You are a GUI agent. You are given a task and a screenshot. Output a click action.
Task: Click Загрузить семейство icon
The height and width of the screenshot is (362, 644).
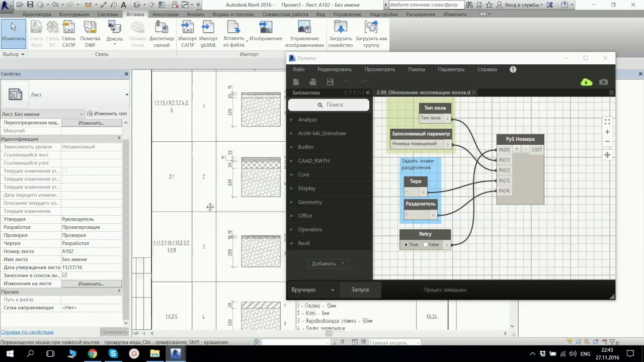click(x=341, y=34)
